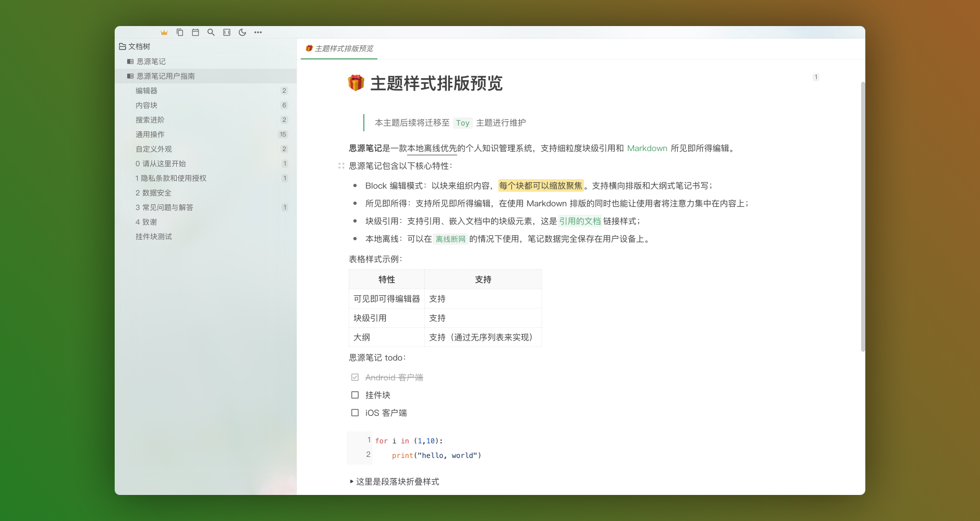Open the more options ellipsis menu

coord(258,32)
